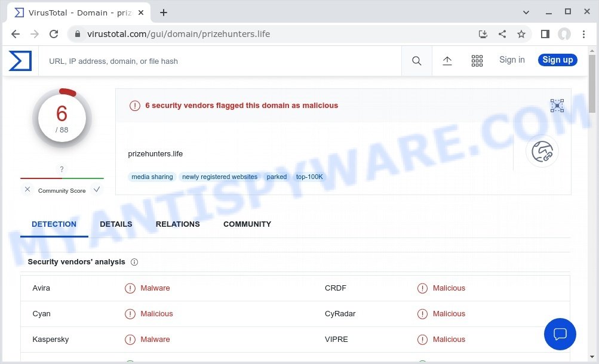Focus the URL, IP address, domain search field
The height and width of the screenshot is (364, 599).
point(220,61)
